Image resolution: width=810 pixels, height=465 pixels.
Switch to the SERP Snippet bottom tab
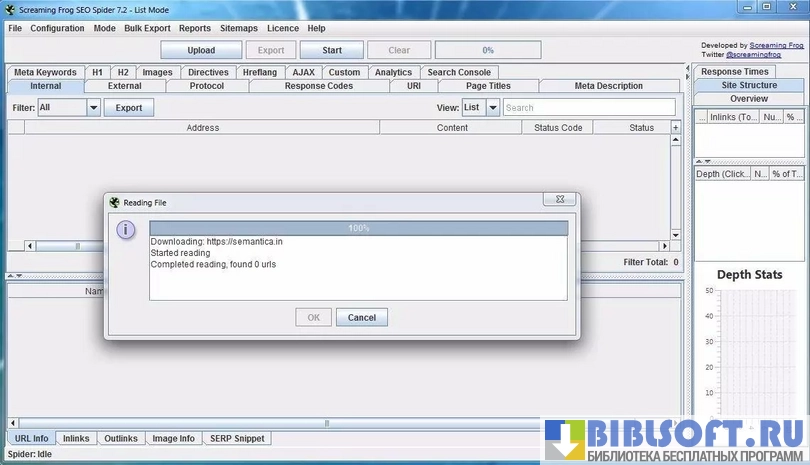click(x=237, y=438)
